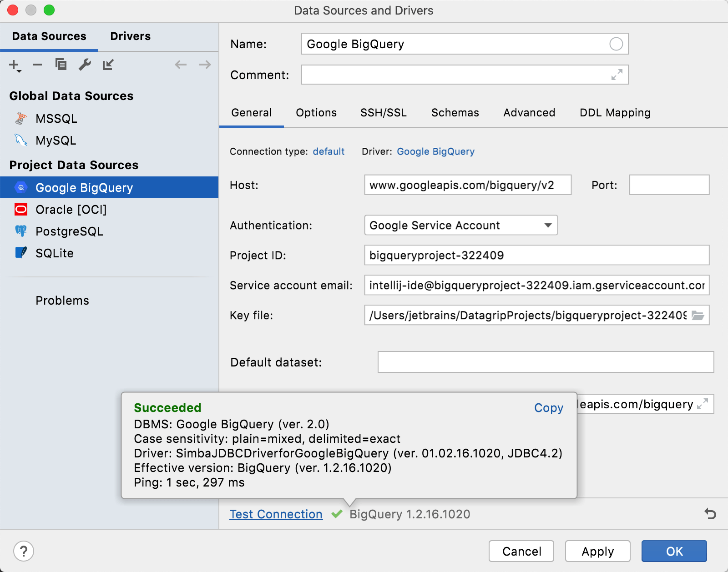The height and width of the screenshot is (572, 728).
Task: Revert changes with the undo icon
Action: pyautogui.click(x=711, y=514)
